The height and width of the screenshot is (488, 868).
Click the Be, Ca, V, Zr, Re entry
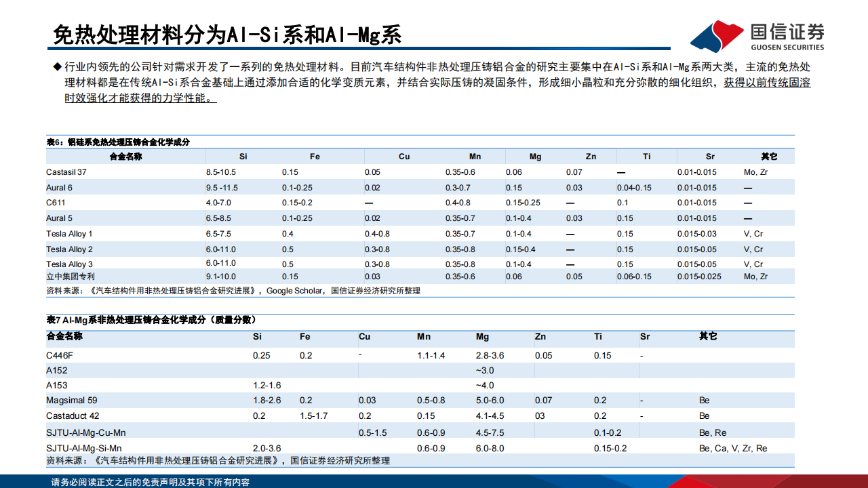point(733,448)
